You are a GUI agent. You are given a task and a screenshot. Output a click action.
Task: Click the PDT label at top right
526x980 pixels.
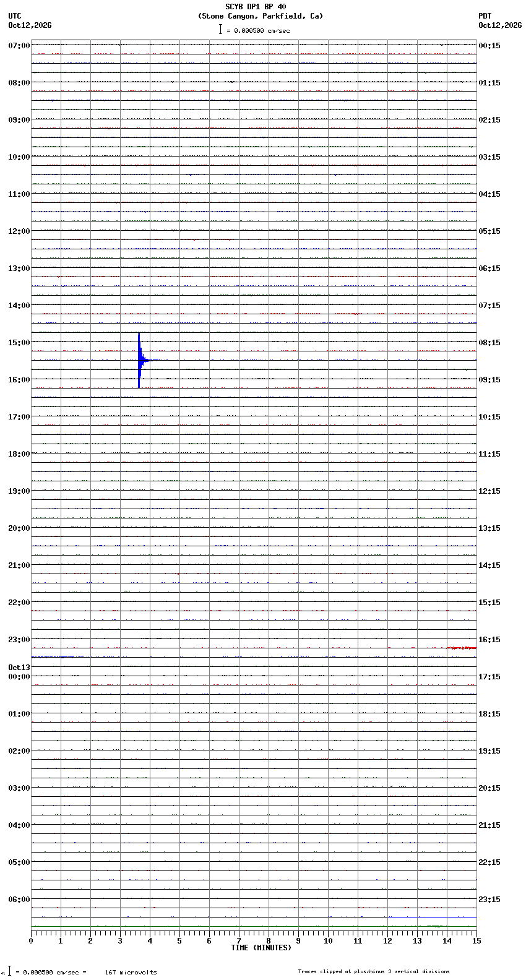click(485, 16)
